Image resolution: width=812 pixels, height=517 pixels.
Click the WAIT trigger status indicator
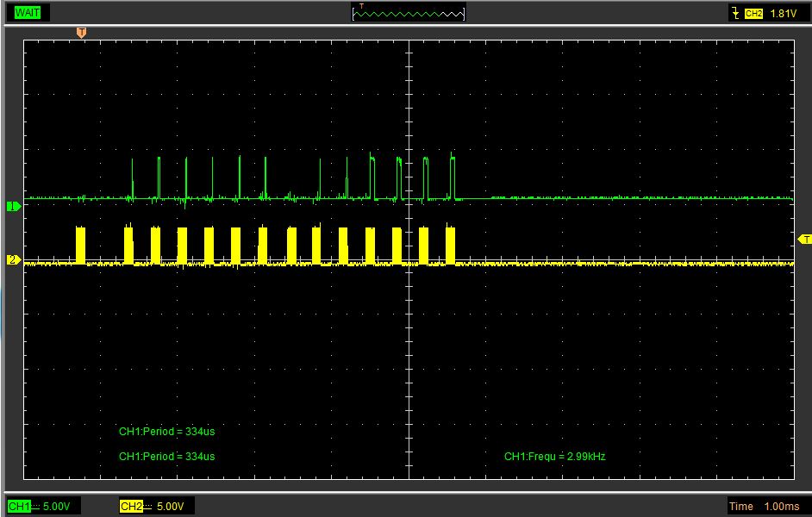coord(28,13)
